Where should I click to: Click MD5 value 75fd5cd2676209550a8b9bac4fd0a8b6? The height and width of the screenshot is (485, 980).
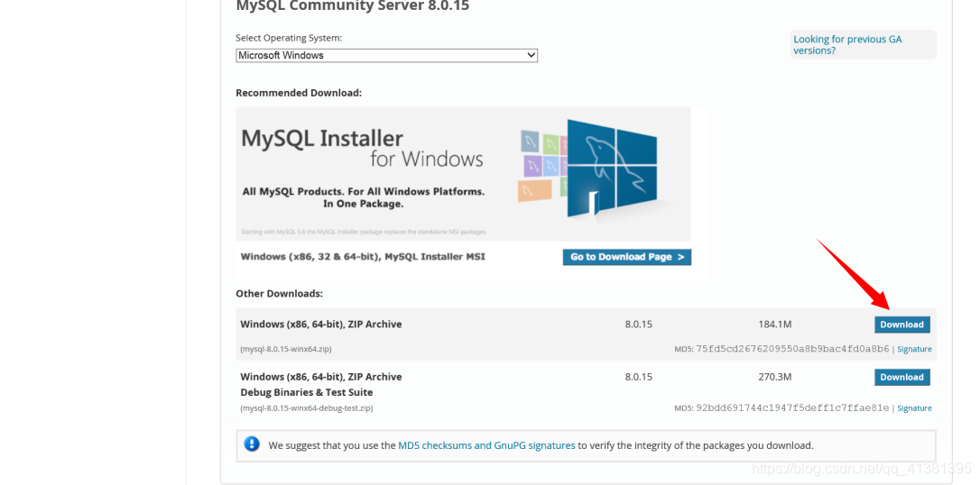tap(792, 349)
